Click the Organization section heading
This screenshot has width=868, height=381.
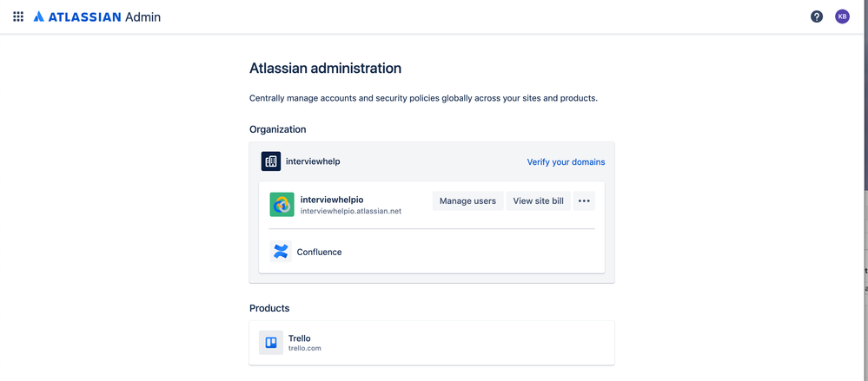click(x=278, y=129)
